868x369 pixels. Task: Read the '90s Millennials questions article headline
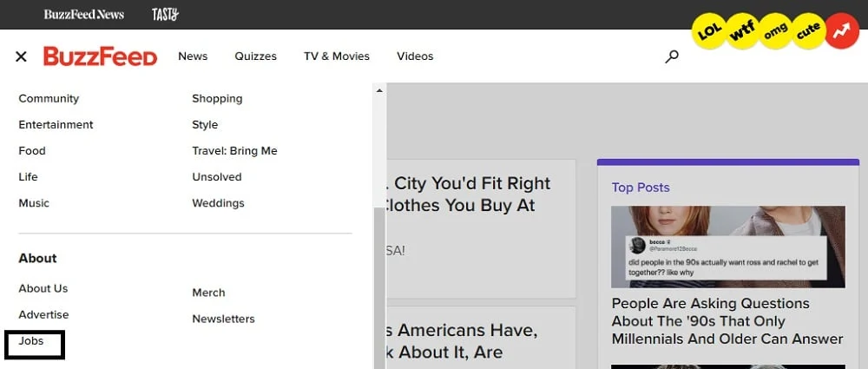(x=727, y=321)
